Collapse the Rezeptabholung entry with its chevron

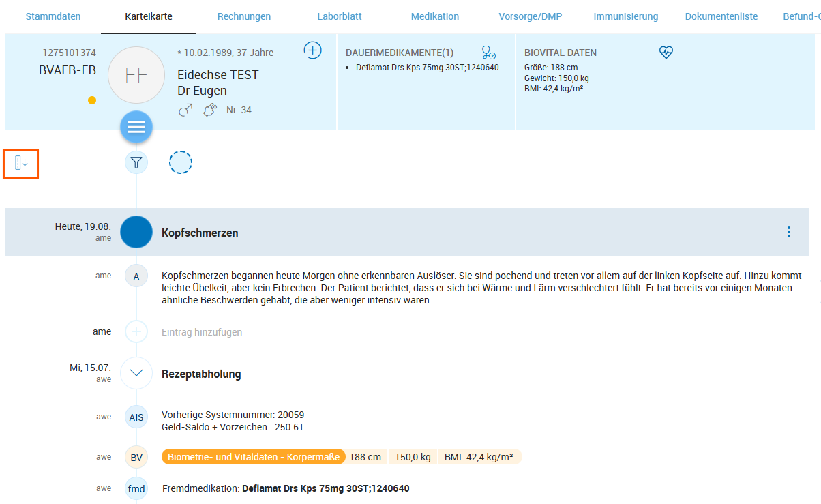click(x=136, y=373)
